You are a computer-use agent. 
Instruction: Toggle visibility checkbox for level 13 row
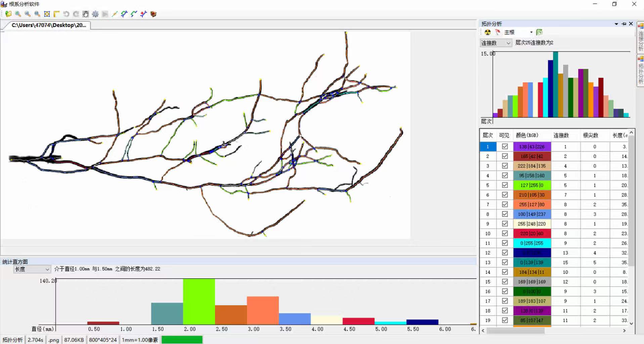coord(505,262)
